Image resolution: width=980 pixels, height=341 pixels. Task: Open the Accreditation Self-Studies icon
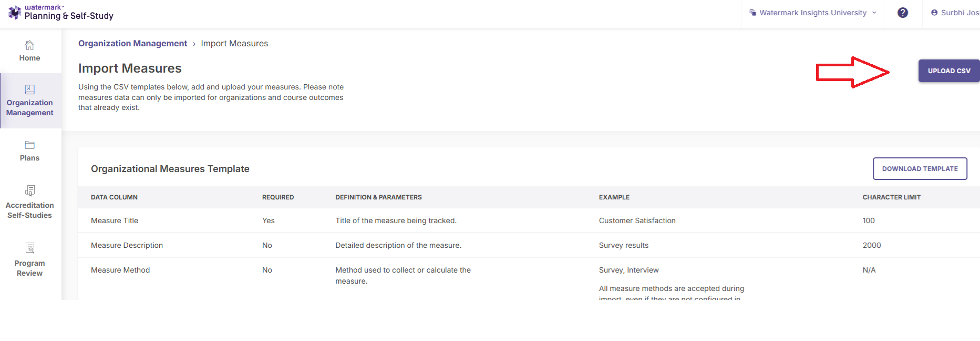coord(29,190)
